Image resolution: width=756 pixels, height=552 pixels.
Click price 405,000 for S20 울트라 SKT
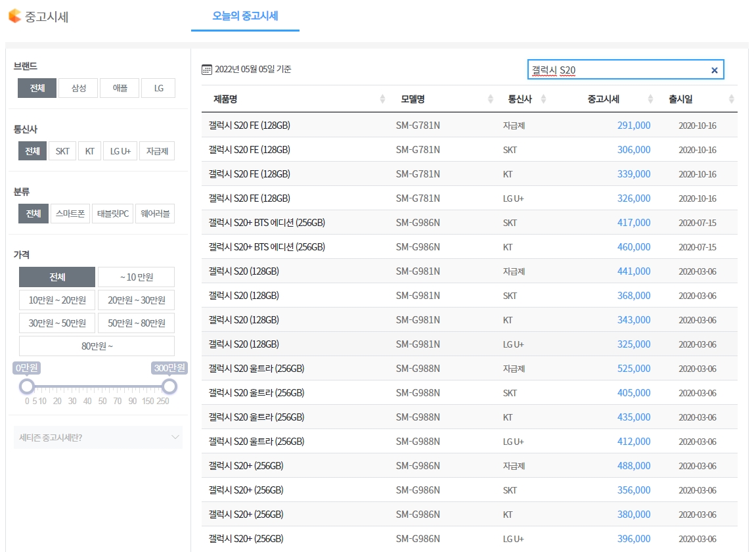(x=634, y=393)
